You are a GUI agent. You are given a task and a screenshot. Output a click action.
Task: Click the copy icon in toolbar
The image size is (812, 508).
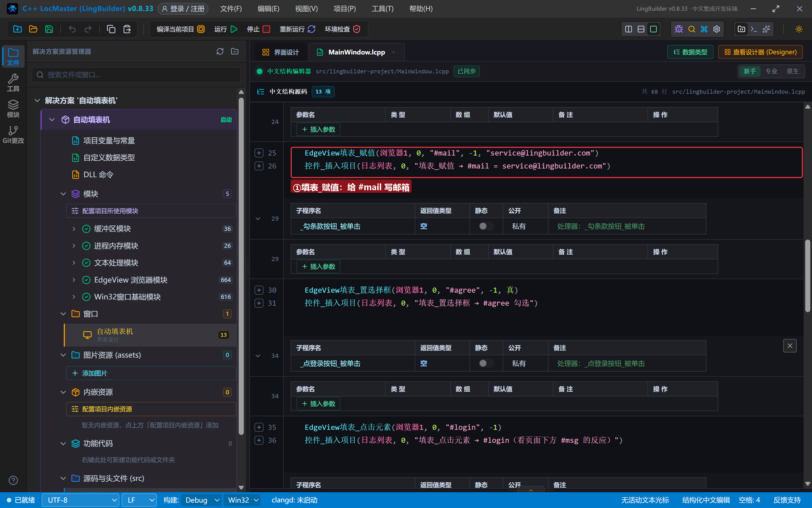click(111, 29)
